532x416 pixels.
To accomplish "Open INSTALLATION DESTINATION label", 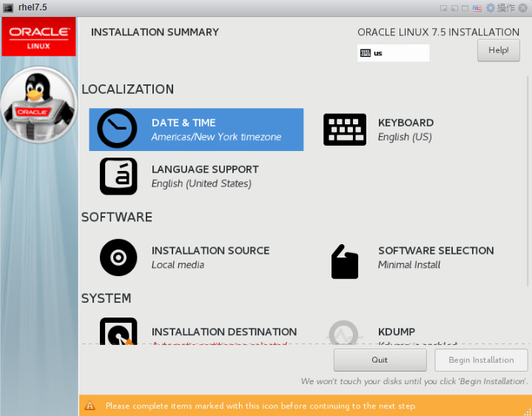I will (x=224, y=332).
